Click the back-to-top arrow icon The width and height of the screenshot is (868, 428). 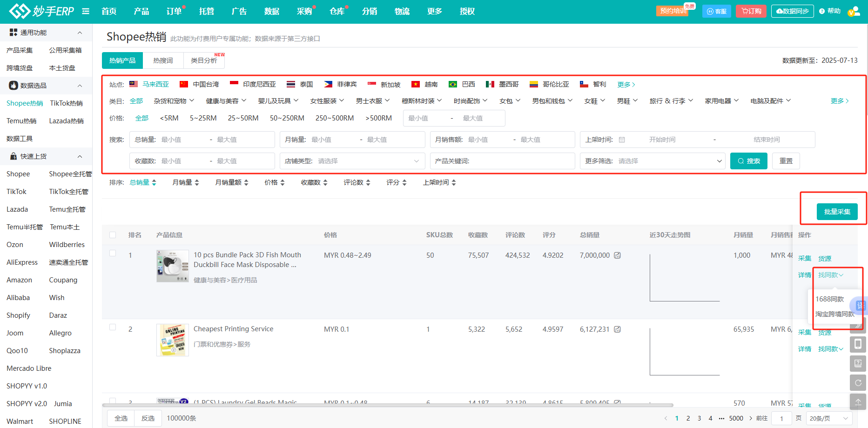click(x=858, y=401)
